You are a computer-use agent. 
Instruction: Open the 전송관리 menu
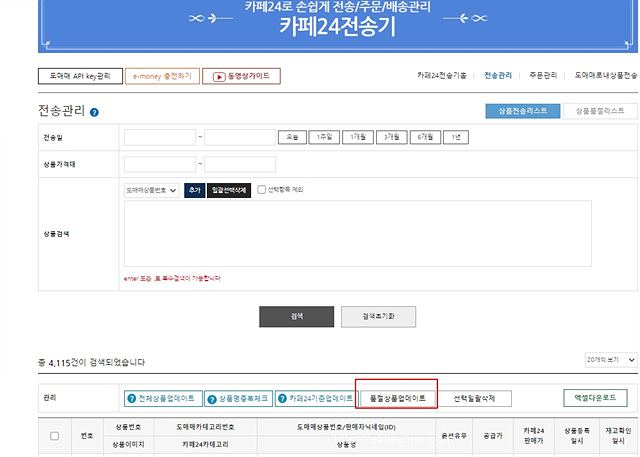(498, 75)
